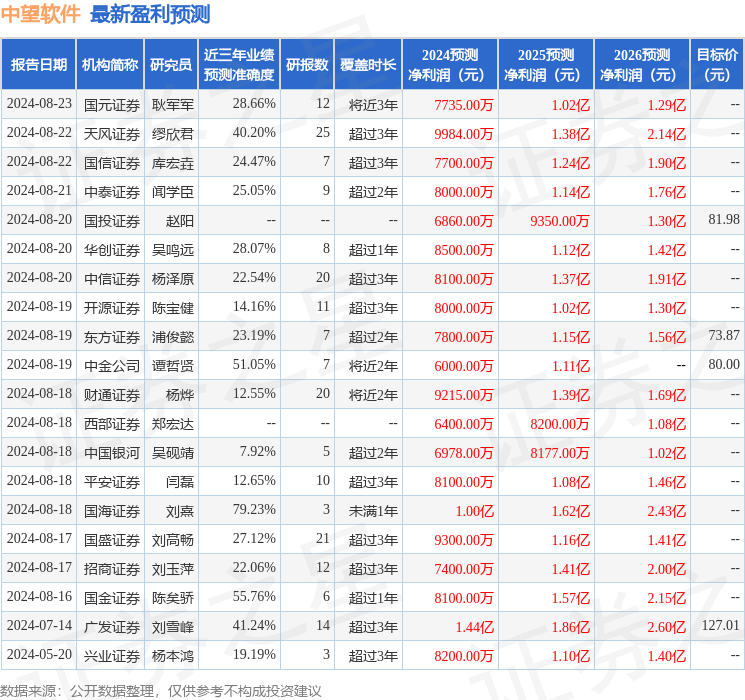Select the 目标价(元) column header

[717, 65]
